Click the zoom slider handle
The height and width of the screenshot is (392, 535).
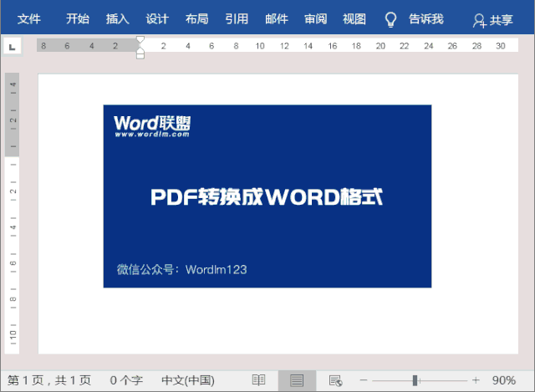click(415, 380)
